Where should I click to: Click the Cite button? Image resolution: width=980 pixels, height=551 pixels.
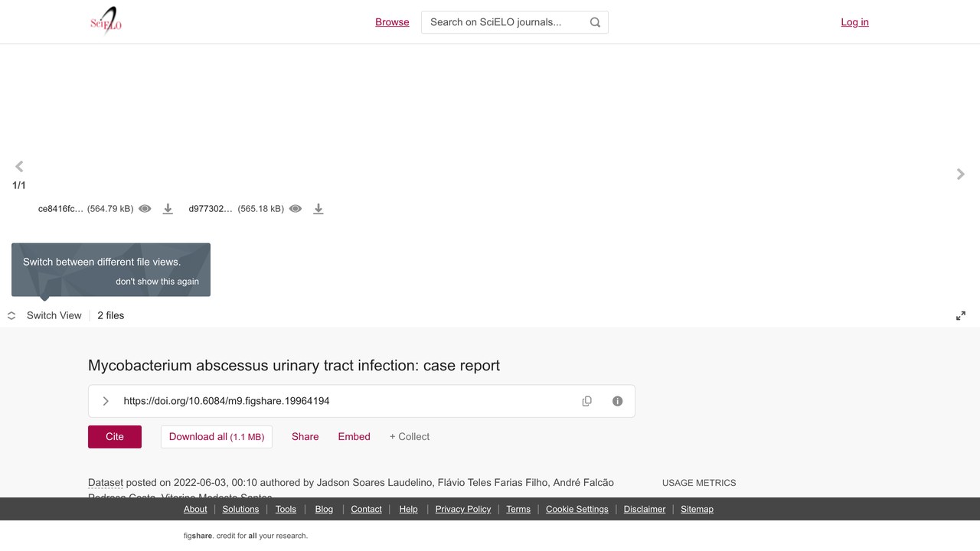coord(115,436)
